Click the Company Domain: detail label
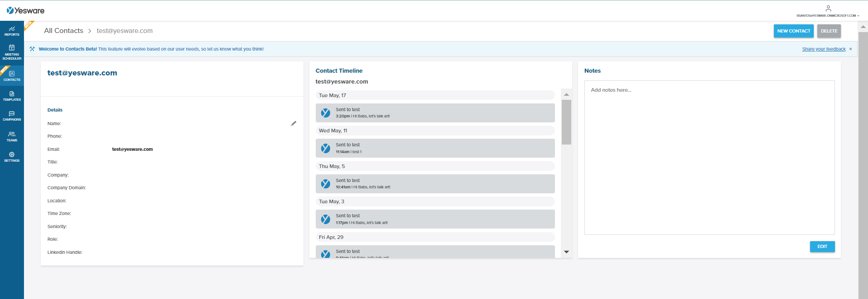Screen dimensions: 868x299 tap(66, 187)
